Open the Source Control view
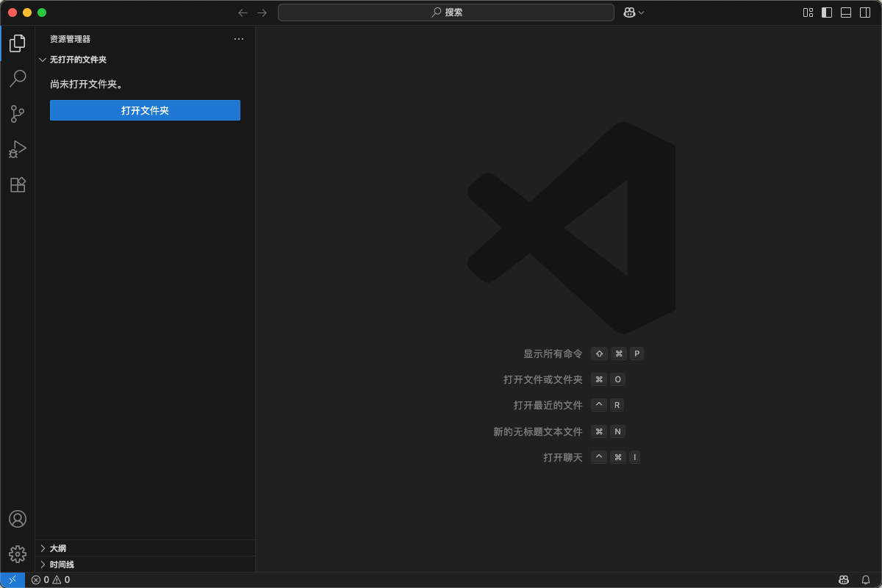 tap(18, 114)
